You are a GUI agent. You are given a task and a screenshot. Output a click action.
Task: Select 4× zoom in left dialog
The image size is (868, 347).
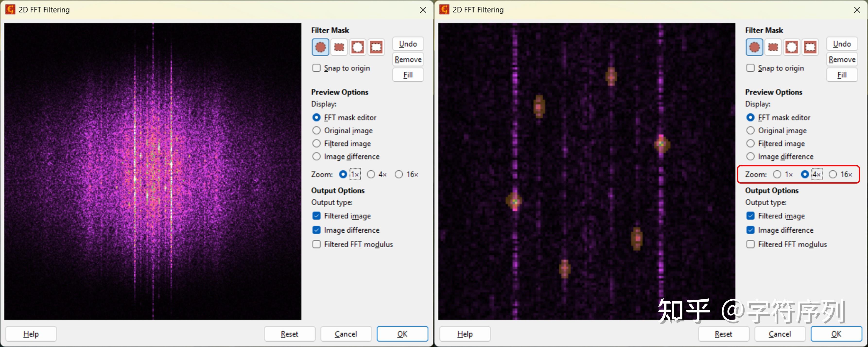coord(371,174)
